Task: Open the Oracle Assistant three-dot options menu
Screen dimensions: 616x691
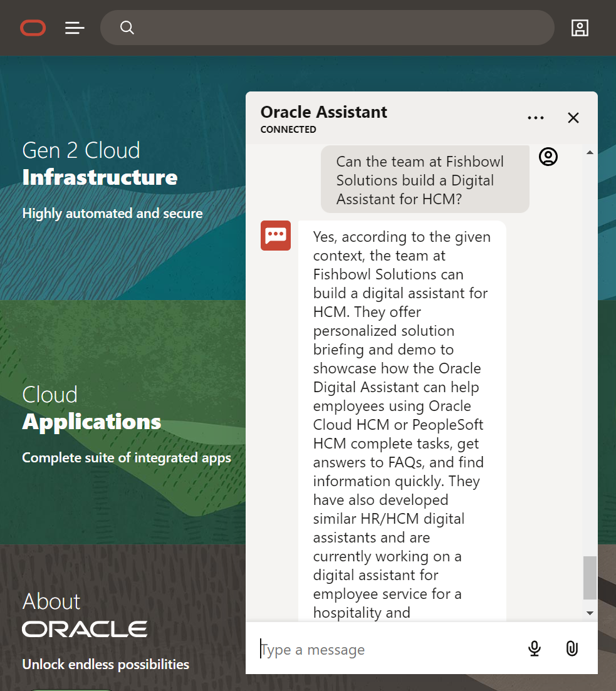Action: [536, 118]
